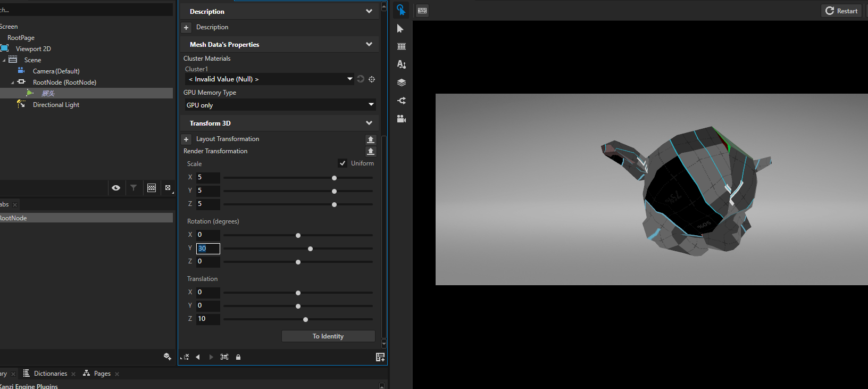Click the Scale Z slider
This screenshot has height=389, width=868.
(x=298, y=204)
